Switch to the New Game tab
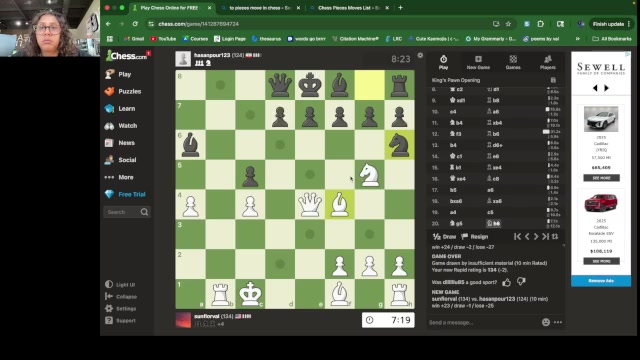640x360 pixels. click(478, 62)
